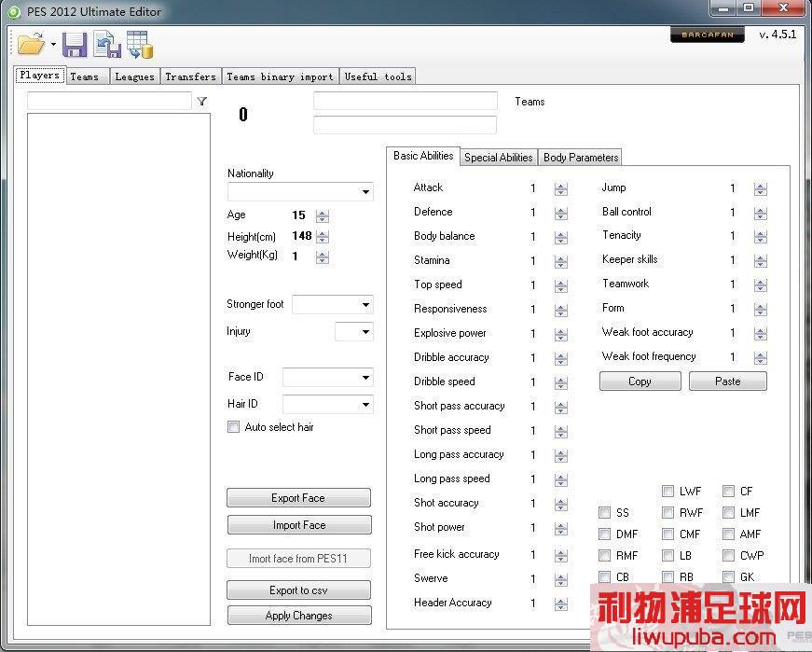Open the Stronger foot dropdown

pyautogui.click(x=333, y=305)
